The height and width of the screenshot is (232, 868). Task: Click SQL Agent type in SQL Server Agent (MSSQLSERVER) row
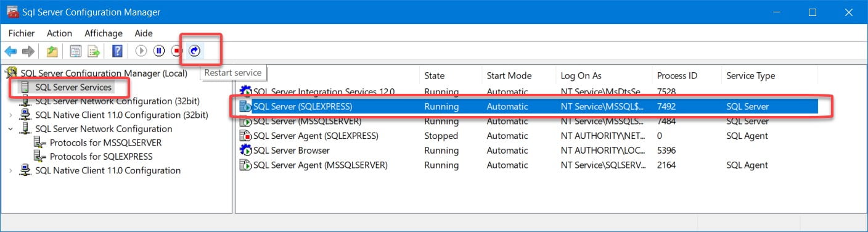click(747, 165)
